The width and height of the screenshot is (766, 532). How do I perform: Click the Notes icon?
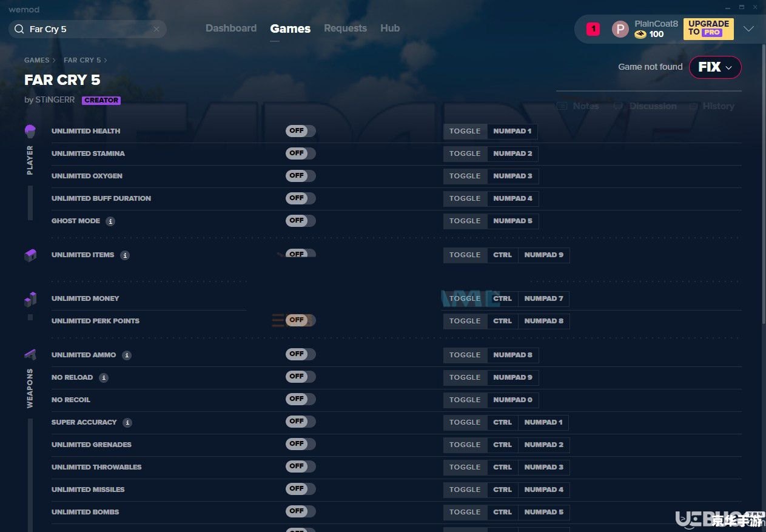(562, 106)
